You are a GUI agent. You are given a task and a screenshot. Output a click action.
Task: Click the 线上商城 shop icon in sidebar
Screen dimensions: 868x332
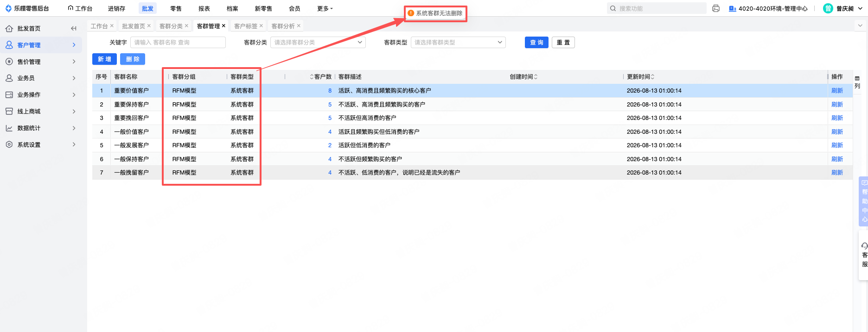point(9,111)
